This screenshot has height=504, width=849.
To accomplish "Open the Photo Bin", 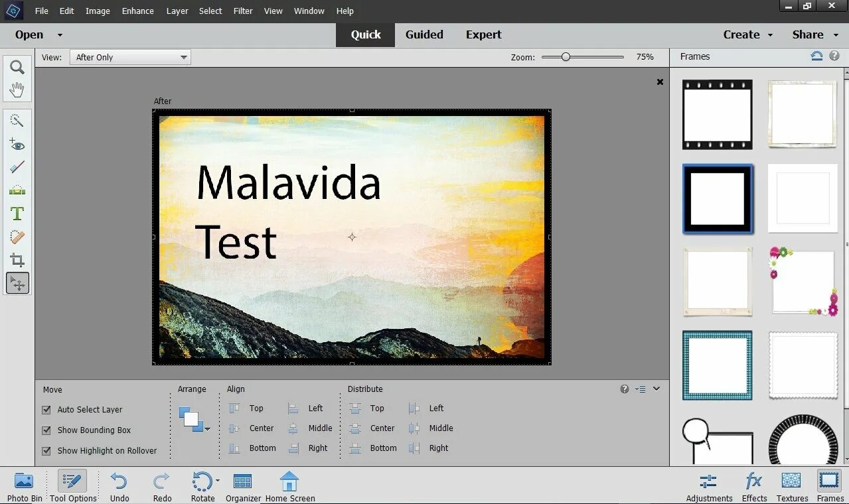I will [25, 486].
